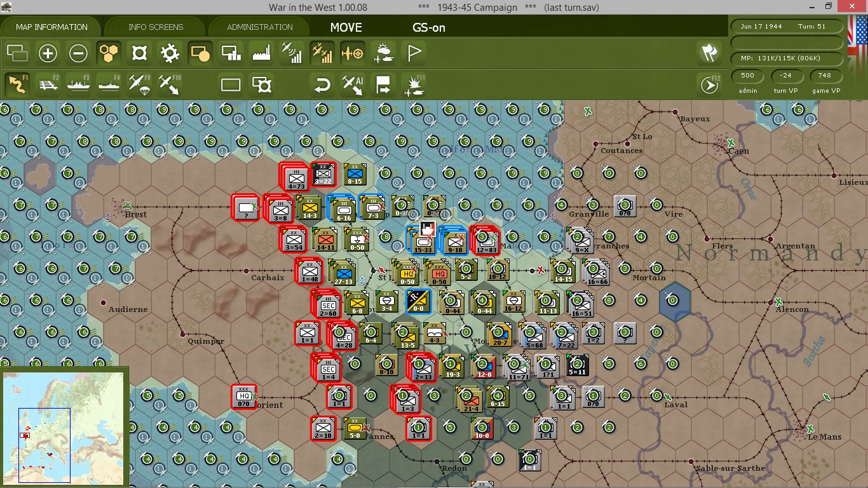Toggle the weather sun-and-cloud icon
Screen dimensions: 868x488
(x=383, y=53)
